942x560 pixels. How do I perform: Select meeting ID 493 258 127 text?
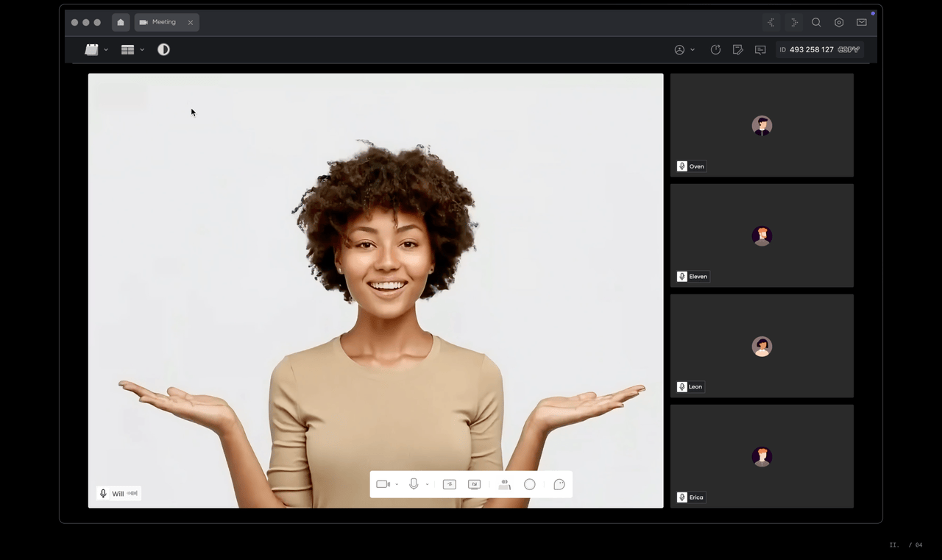coord(811,50)
